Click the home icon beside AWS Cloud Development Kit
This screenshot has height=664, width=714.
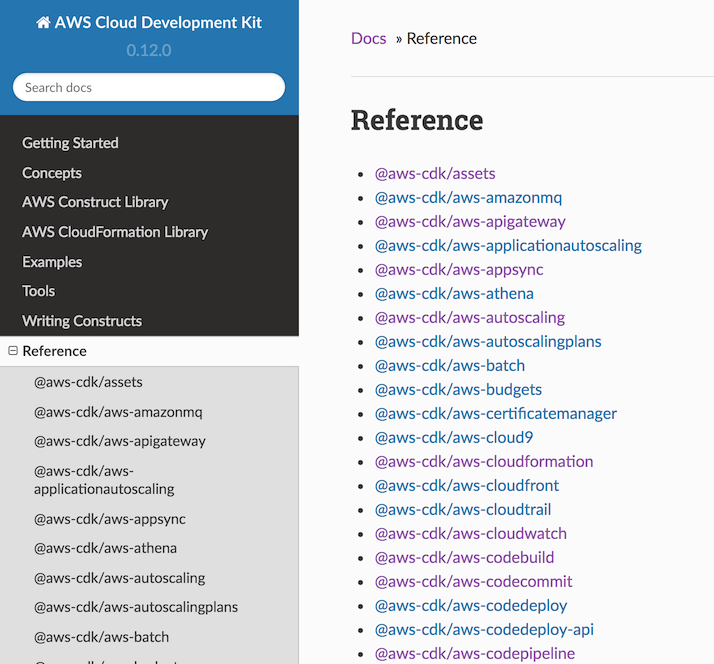pyautogui.click(x=43, y=22)
